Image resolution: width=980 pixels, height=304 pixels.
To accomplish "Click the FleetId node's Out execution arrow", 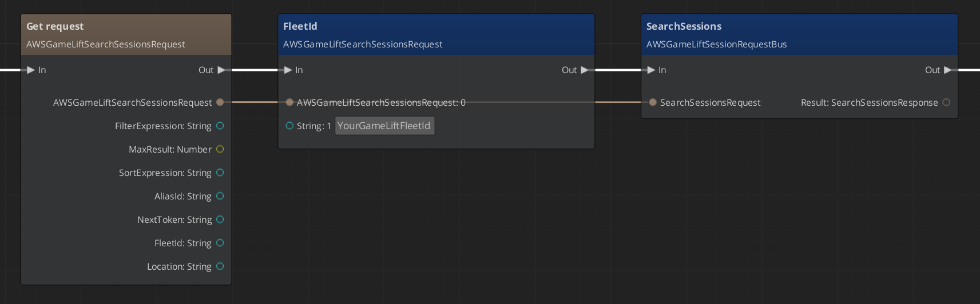I will coord(585,70).
